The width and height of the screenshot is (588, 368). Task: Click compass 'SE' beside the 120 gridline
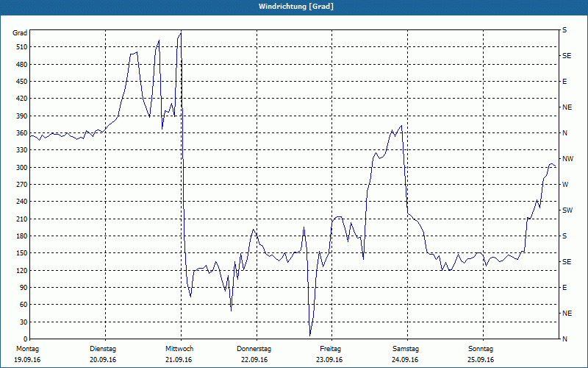pyautogui.click(x=567, y=262)
